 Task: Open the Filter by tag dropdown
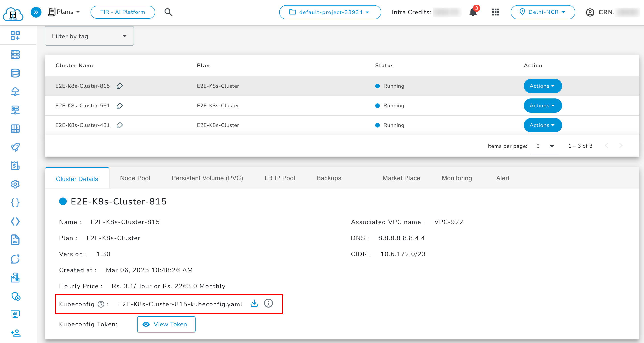click(x=89, y=36)
